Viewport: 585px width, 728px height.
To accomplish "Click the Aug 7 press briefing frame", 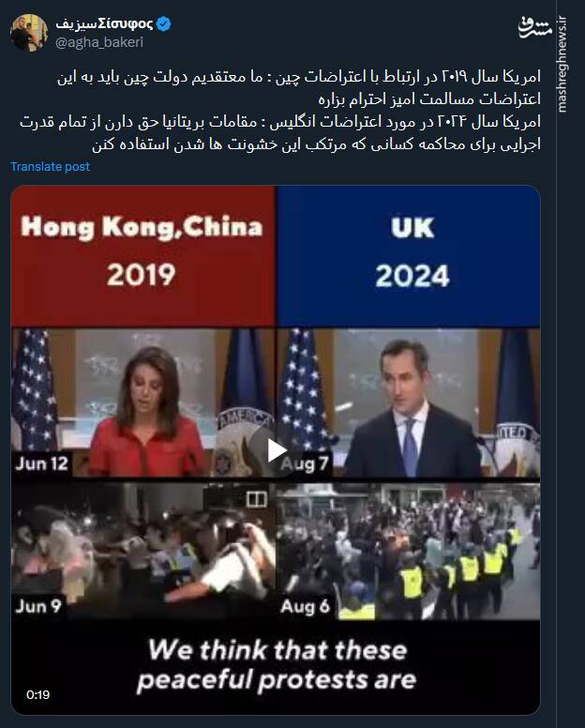I will 408,402.
